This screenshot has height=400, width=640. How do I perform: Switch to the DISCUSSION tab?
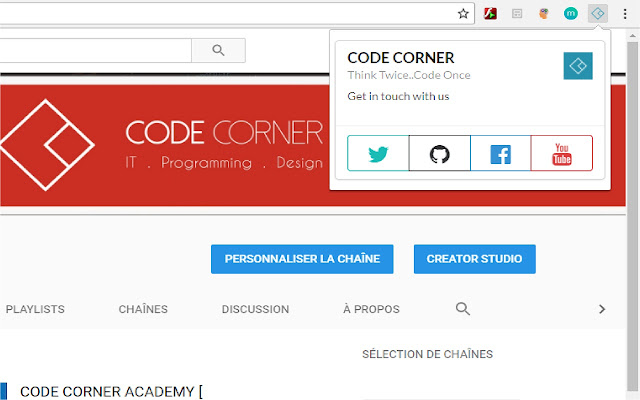point(256,309)
